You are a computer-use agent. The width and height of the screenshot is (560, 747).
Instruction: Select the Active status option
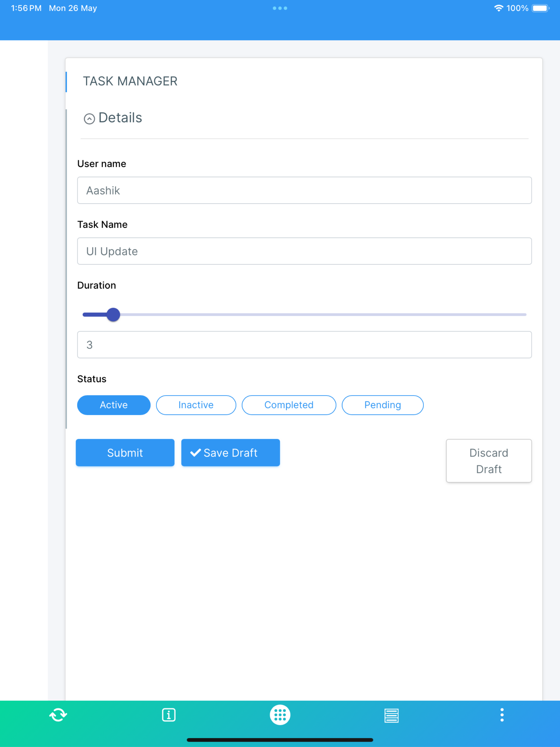[x=114, y=405]
